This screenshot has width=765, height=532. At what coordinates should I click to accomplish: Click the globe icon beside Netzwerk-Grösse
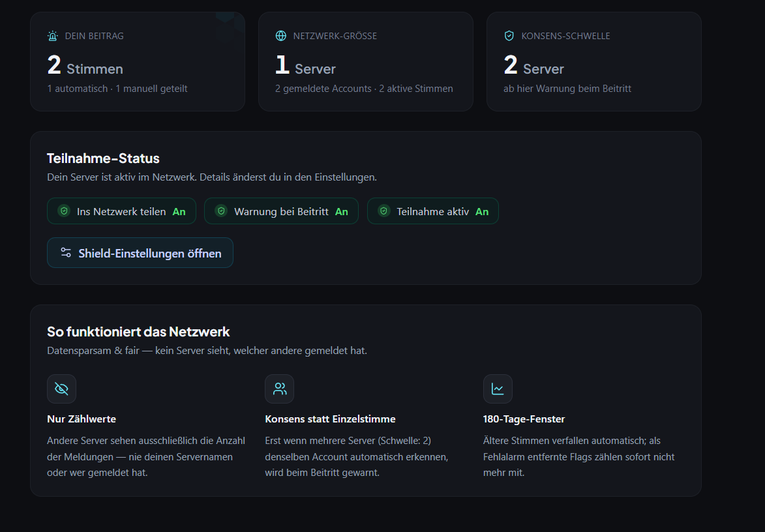point(281,36)
